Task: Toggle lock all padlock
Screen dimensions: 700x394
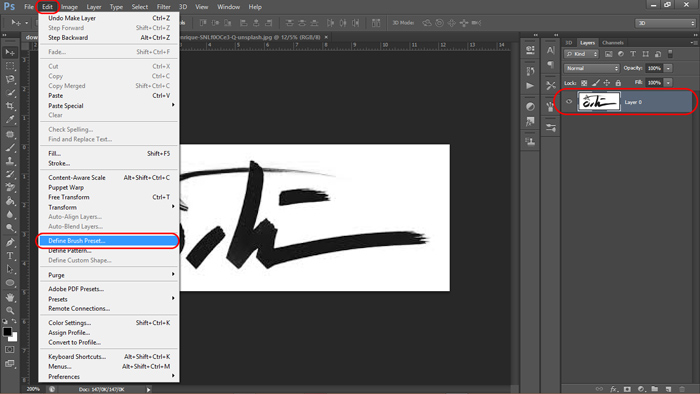Action: (x=618, y=83)
